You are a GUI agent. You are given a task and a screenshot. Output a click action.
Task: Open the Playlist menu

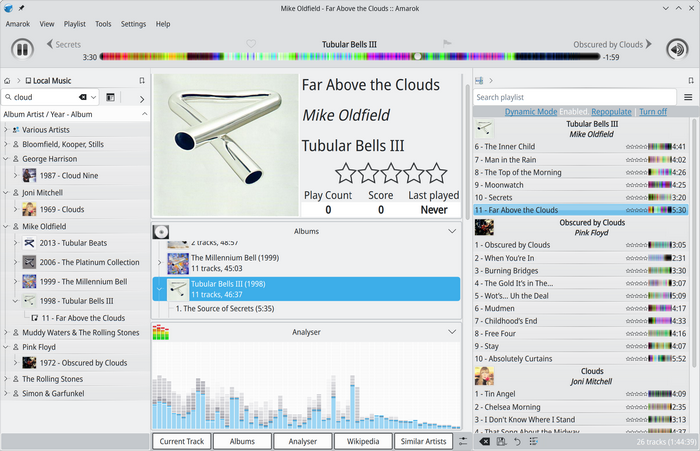point(75,24)
